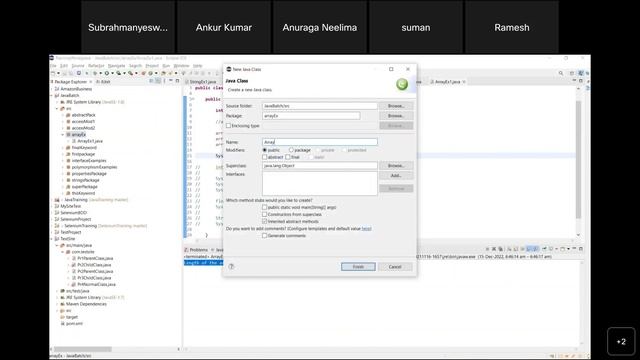Viewport: 640px width, 360px height.
Task: Click the Debug bug icon in toolbar
Action: pos(95,73)
